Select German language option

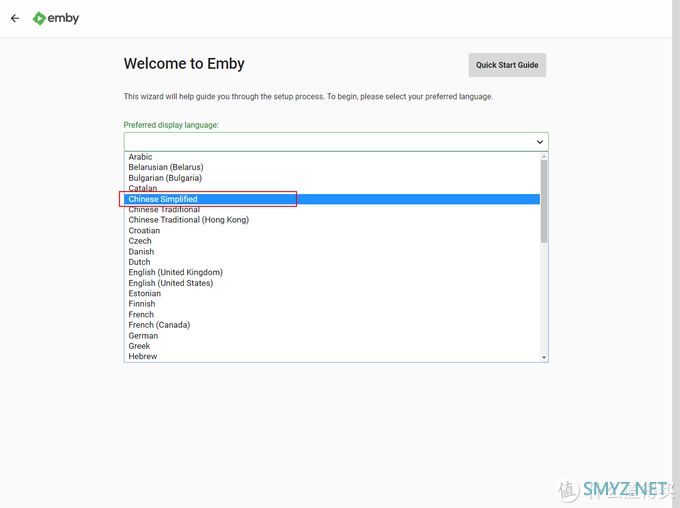coord(332,336)
